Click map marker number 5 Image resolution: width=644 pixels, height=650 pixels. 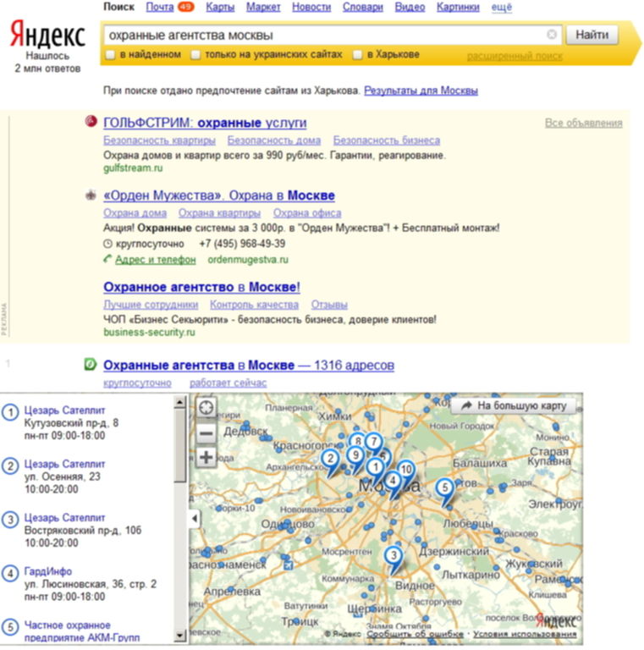(x=444, y=487)
